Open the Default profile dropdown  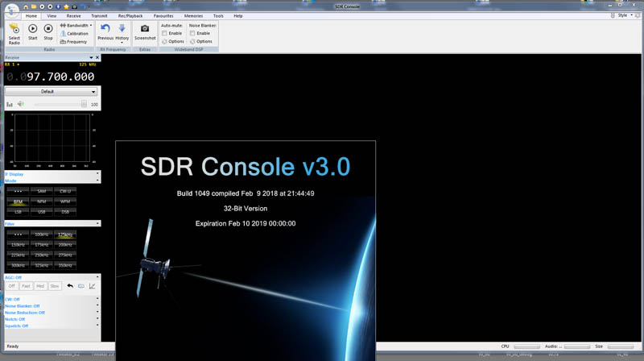(x=51, y=92)
